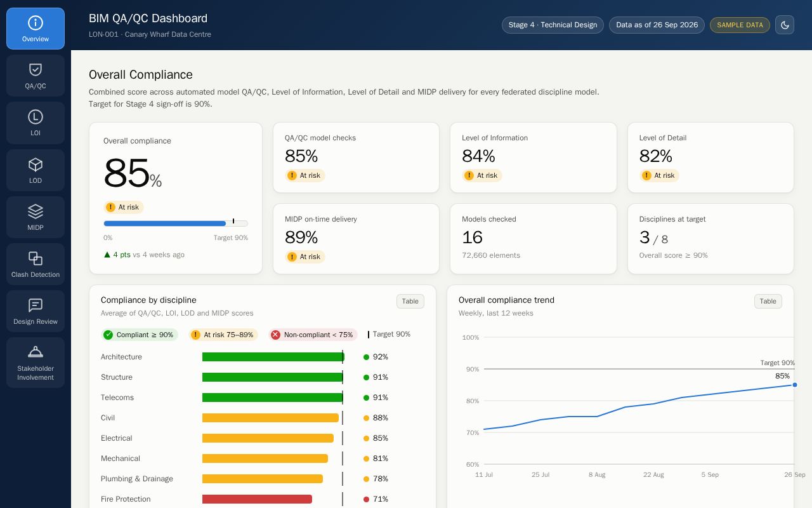Toggle dark mode moon icon

tap(785, 25)
